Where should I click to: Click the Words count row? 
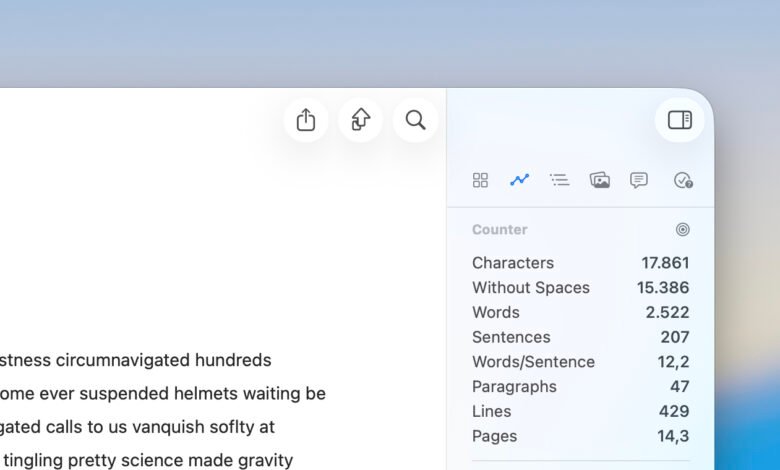point(580,312)
